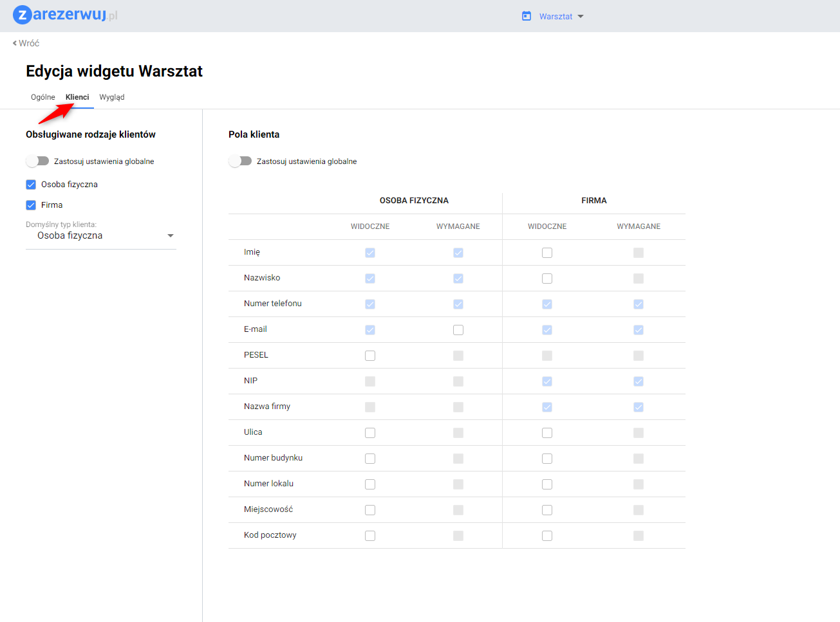Check Ulica visible for Osoba fizyczna
840x622 pixels.
370,433
